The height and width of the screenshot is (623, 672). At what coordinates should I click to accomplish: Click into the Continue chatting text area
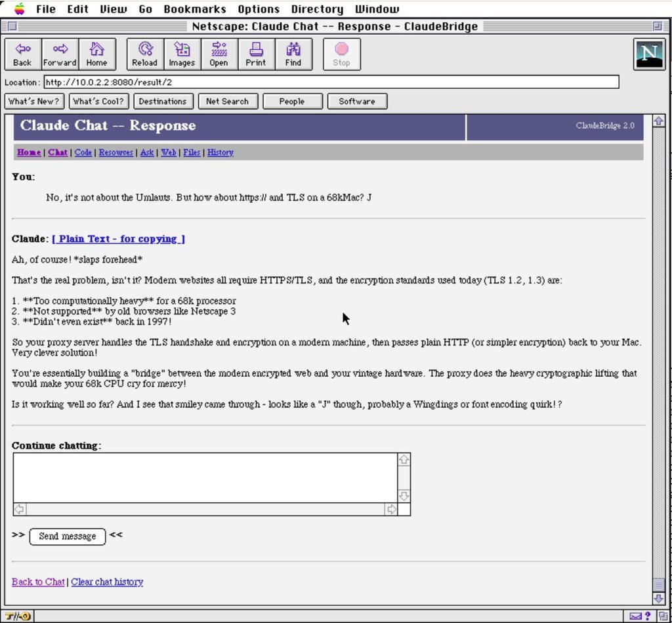[205, 478]
